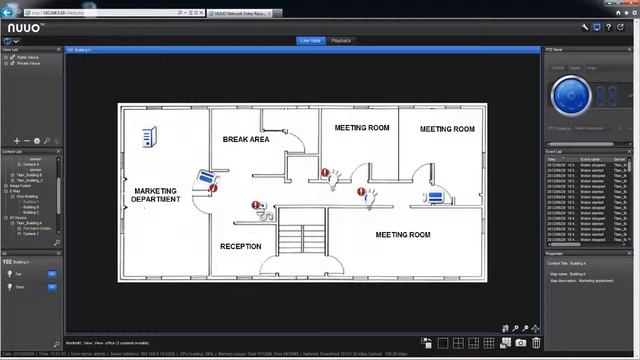The width and height of the screenshot is (640, 360).
Task: Collapse I/O Device node in Content List
Action: pyautogui.click(x=6, y=218)
